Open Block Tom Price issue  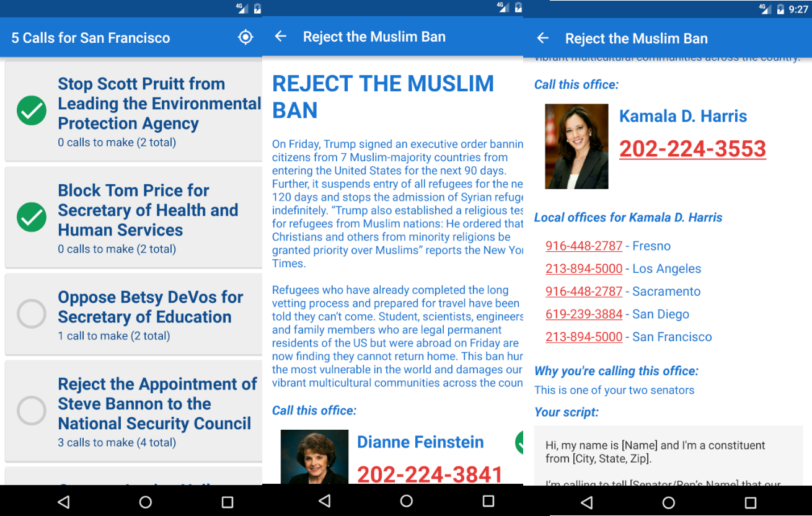pyautogui.click(x=134, y=217)
